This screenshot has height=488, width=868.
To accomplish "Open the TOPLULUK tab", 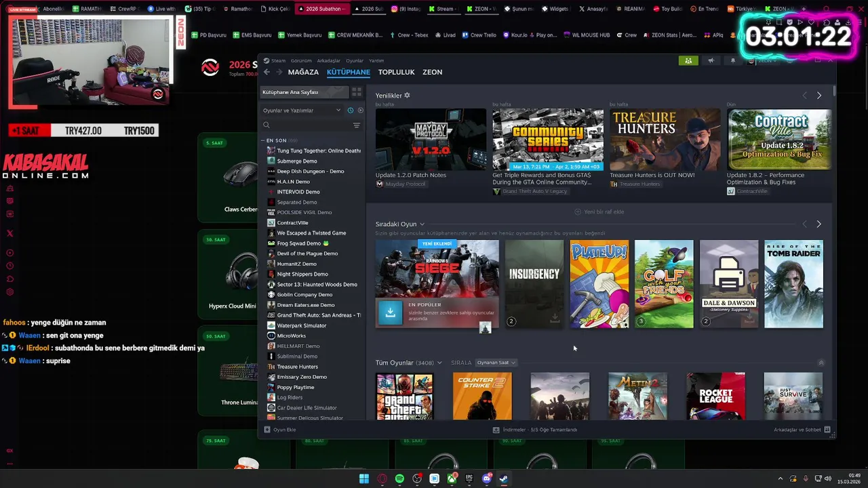I will [397, 72].
